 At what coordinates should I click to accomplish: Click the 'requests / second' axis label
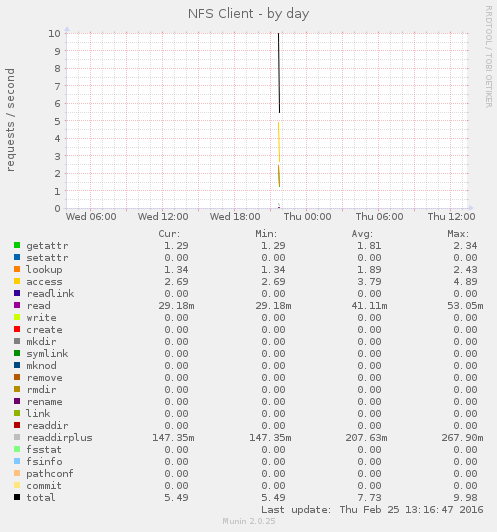11,120
